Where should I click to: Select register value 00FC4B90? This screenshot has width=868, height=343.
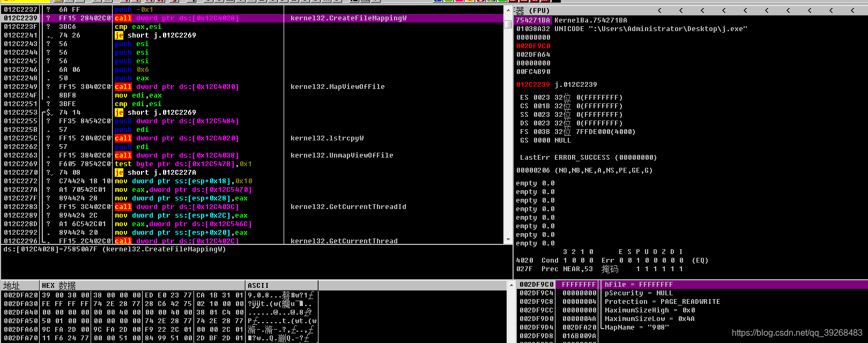coord(533,72)
